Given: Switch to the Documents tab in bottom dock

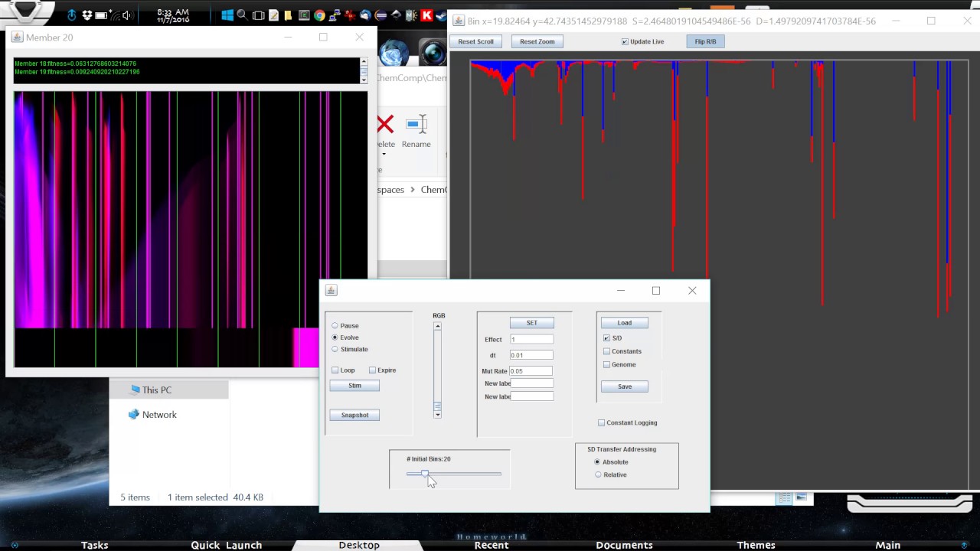Looking at the screenshot, I should pos(624,545).
